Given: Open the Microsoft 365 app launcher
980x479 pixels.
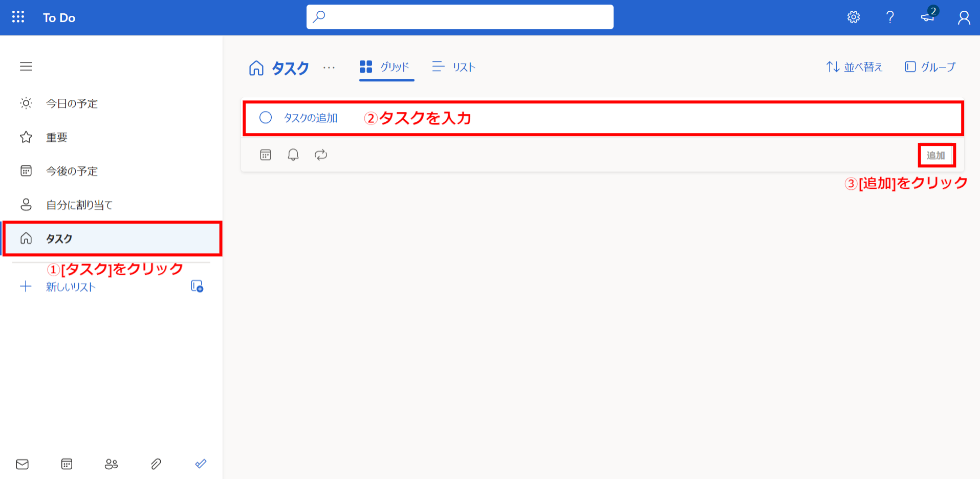Looking at the screenshot, I should coord(18,16).
